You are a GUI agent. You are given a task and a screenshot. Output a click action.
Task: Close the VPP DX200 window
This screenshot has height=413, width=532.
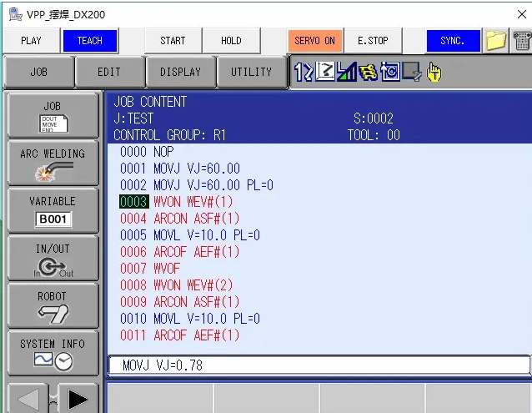pos(522,14)
